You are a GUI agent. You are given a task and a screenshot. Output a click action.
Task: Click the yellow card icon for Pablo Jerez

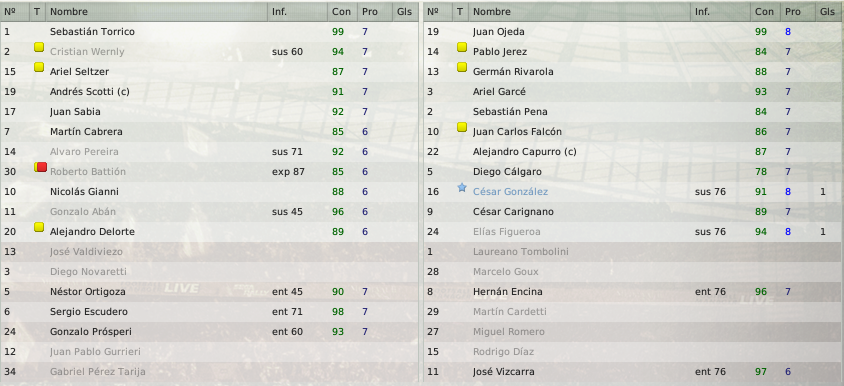tap(462, 47)
